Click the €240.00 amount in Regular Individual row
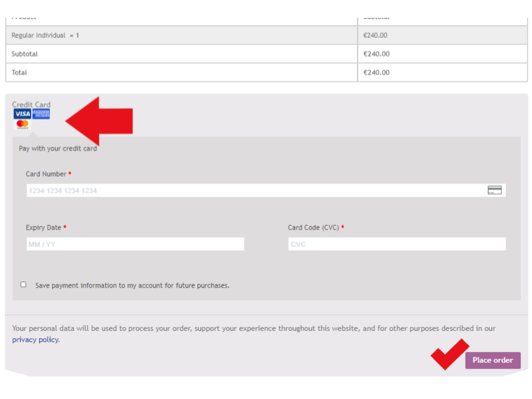The image size is (532, 399). pos(375,35)
